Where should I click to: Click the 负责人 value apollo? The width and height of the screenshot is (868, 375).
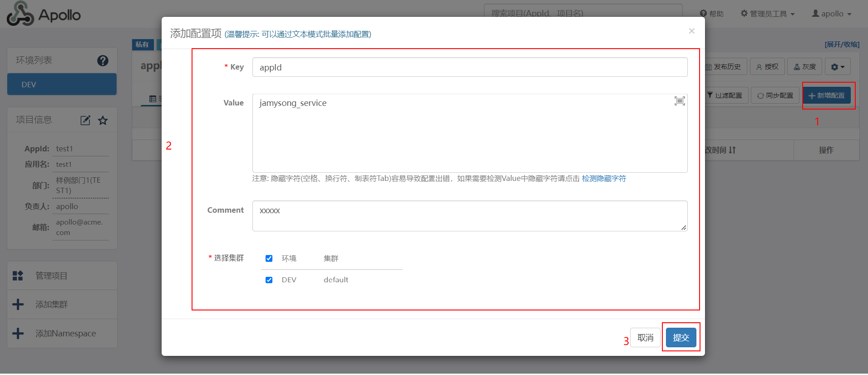(67, 206)
